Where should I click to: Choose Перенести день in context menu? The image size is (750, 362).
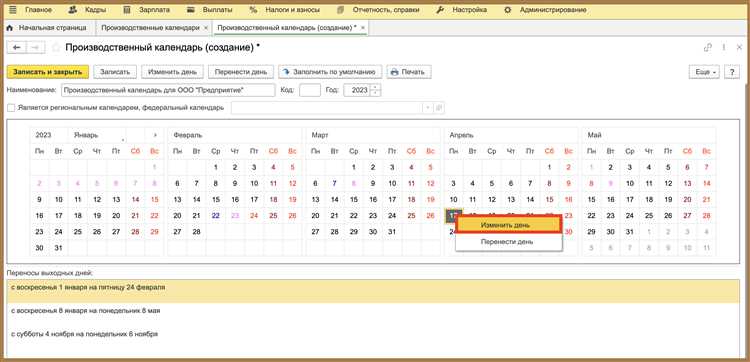coord(508,241)
